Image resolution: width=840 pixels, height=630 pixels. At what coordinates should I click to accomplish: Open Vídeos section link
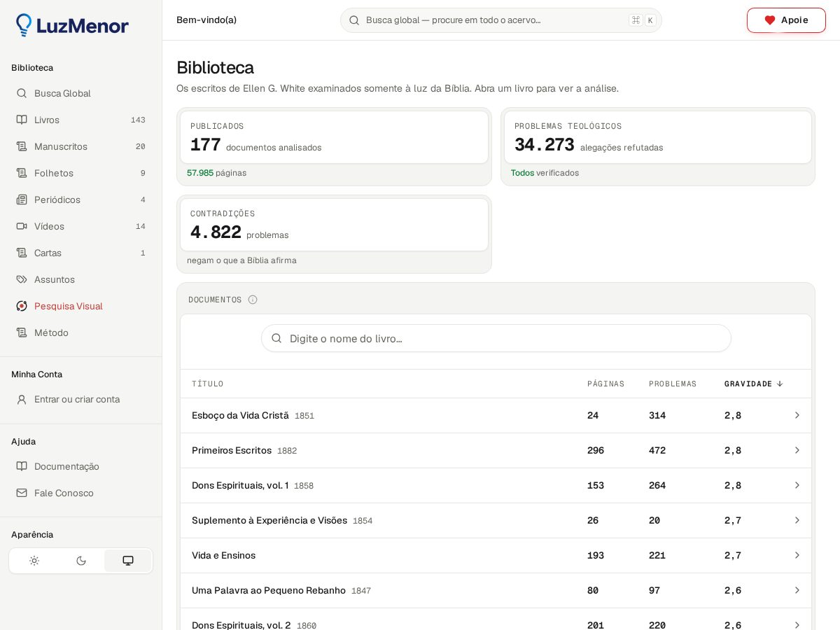click(80, 226)
